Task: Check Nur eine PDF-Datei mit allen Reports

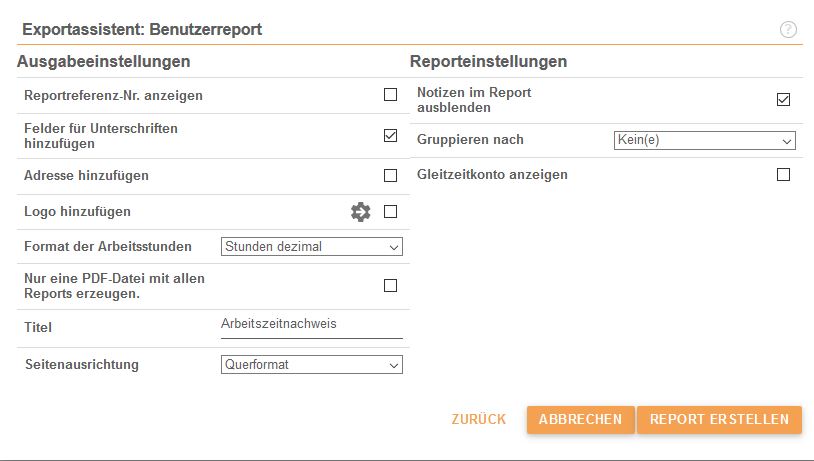Action: 390,286
